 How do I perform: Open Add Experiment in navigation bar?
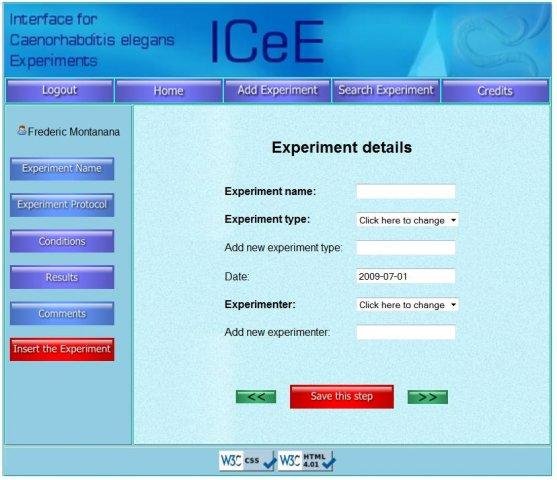click(277, 91)
